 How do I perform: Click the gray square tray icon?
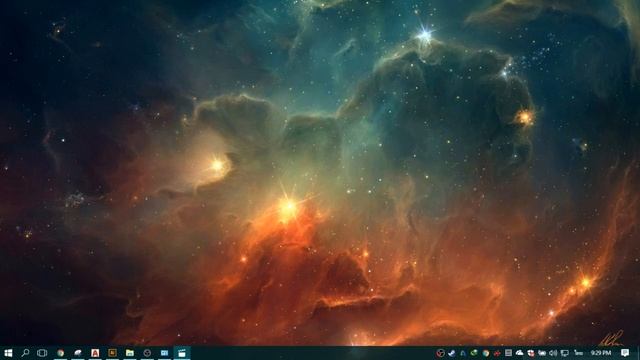[508, 353]
